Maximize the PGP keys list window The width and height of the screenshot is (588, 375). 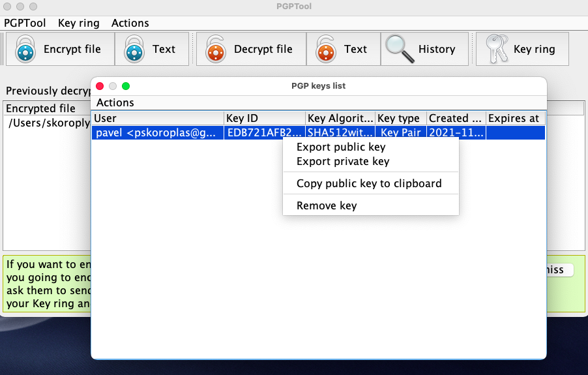(x=126, y=86)
